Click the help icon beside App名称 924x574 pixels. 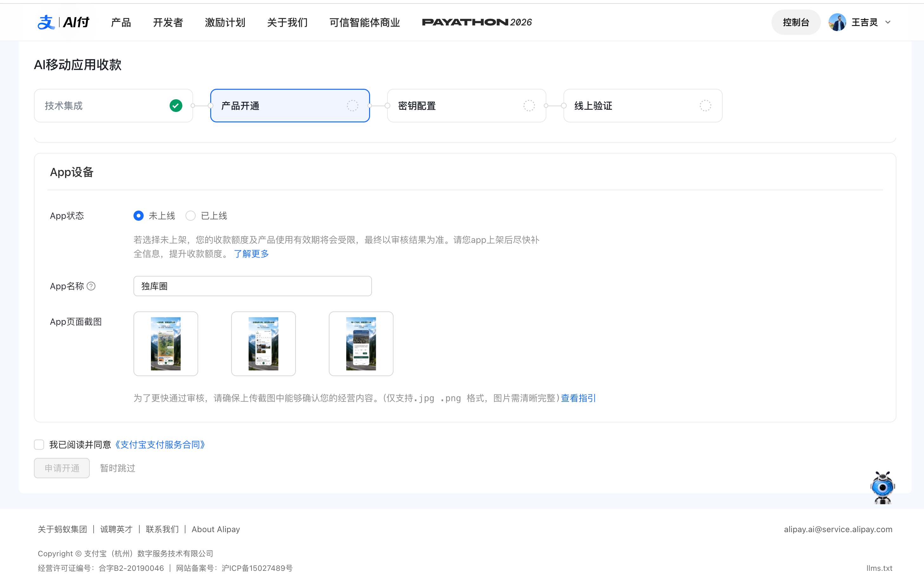click(x=91, y=286)
